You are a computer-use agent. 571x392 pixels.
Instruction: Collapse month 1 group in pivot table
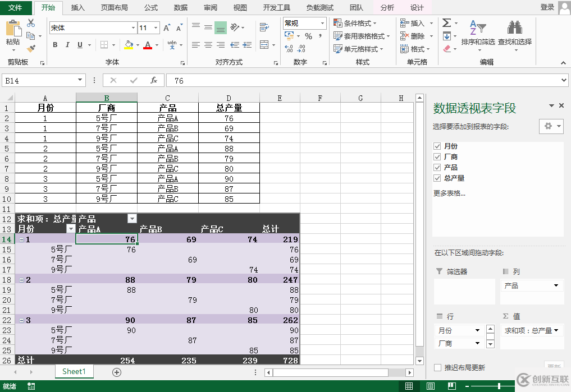tap(22, 239)
